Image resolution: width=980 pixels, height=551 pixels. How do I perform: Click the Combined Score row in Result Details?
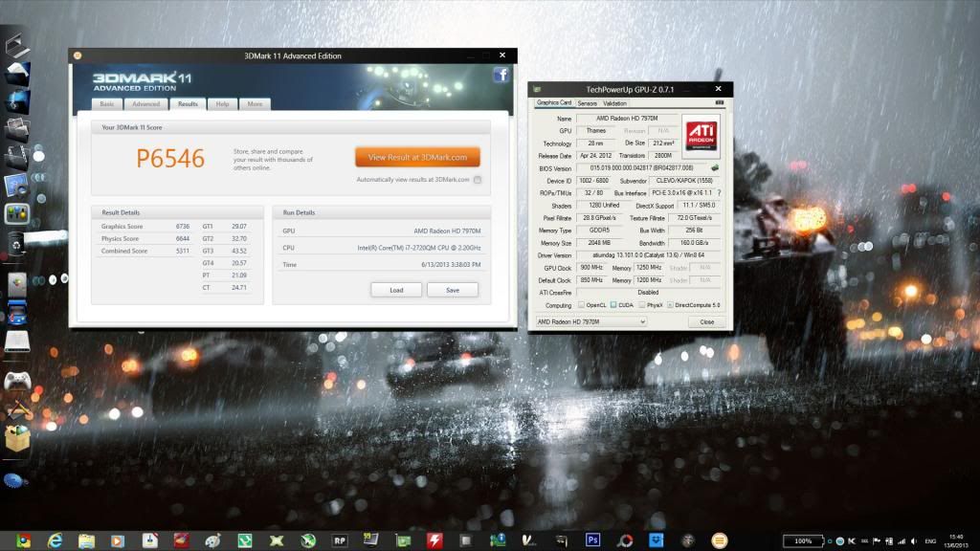pos(145,252)
